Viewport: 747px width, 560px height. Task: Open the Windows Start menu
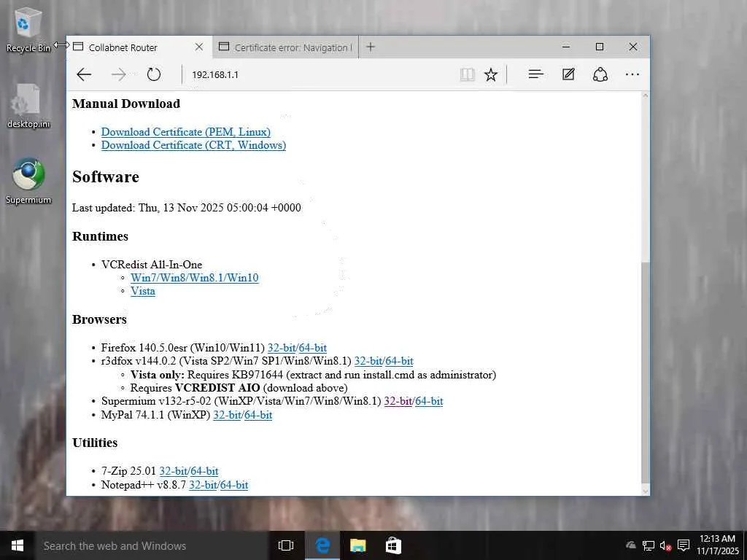pyautogui.click(x=18, y=545)
